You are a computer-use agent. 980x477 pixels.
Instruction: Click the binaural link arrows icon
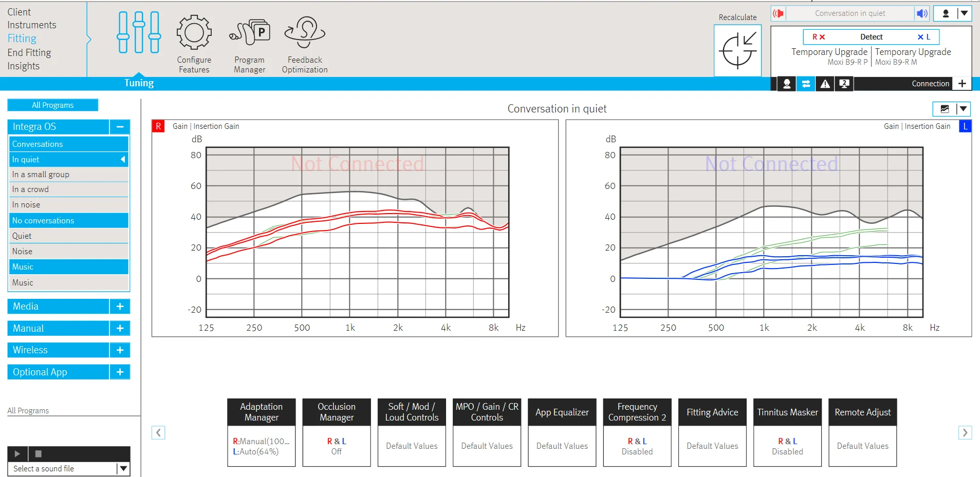pyautogui.click(x=806, y=84)
